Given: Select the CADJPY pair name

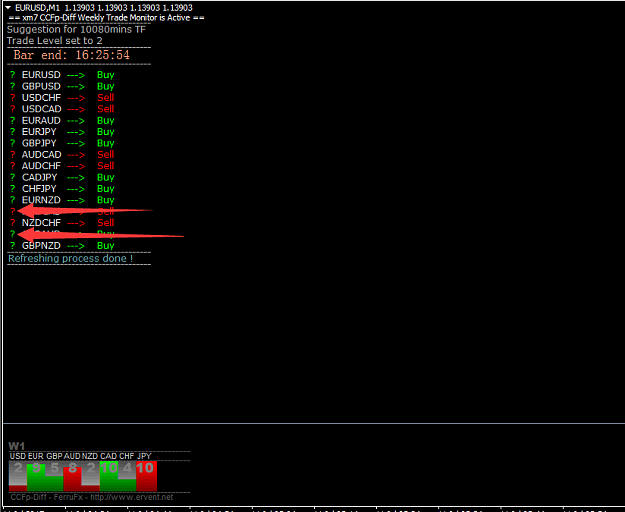Looking at the screenshot, I should point(39,177).
